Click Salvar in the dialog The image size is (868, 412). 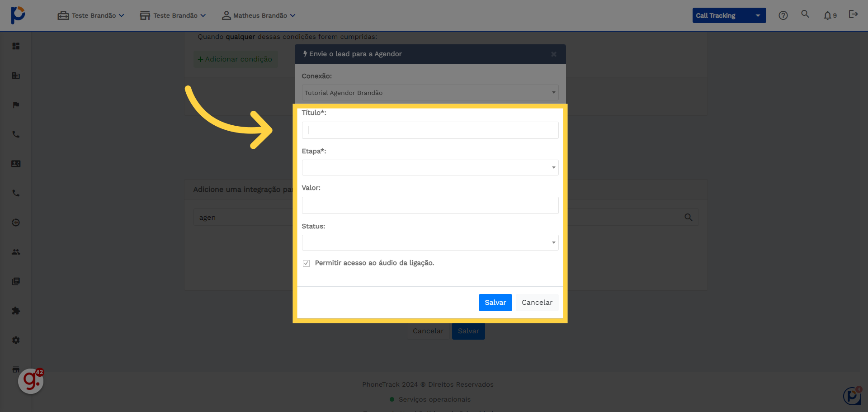[495, 303]
